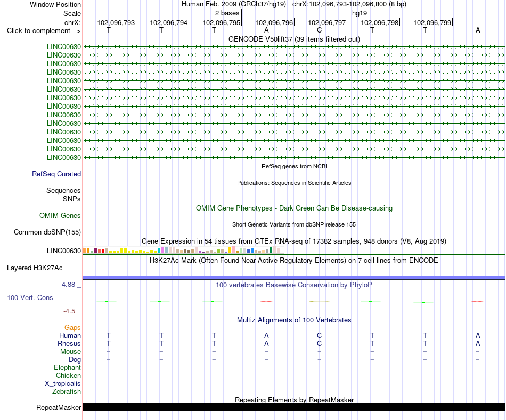Click position label 102,096,796
This screenshot has height=420, width=506.
pos(274,22)
